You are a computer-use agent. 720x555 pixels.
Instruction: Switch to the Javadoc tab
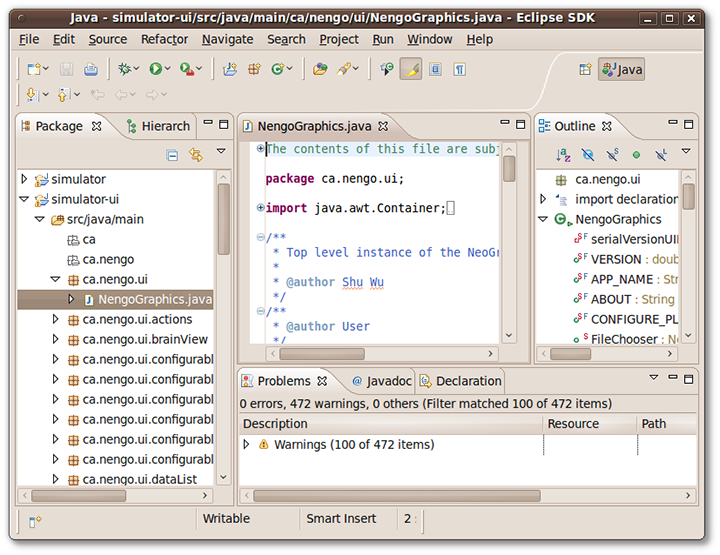382,381
